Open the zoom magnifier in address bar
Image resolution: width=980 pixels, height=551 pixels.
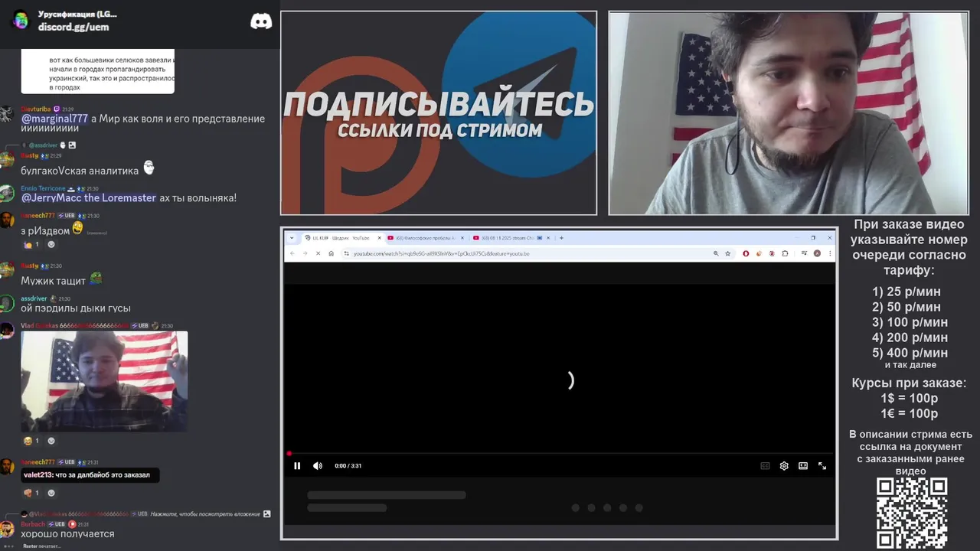click(x=716, y=253)
